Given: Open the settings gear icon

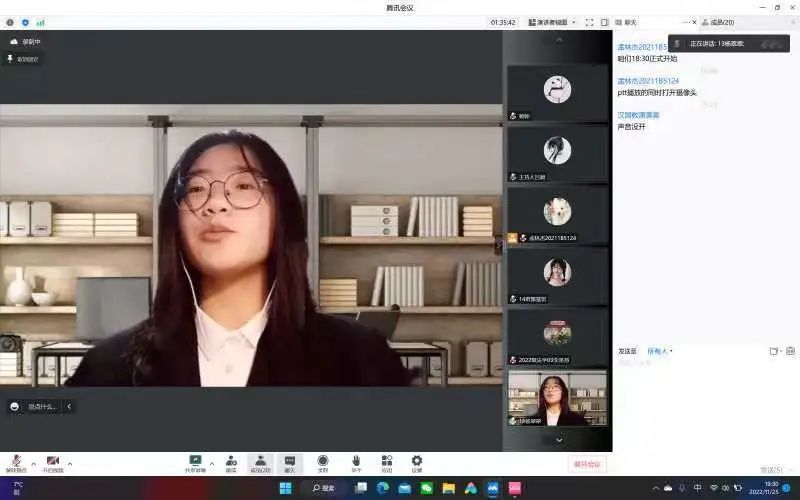Looking at the screenshot, I should coord(417,463).
